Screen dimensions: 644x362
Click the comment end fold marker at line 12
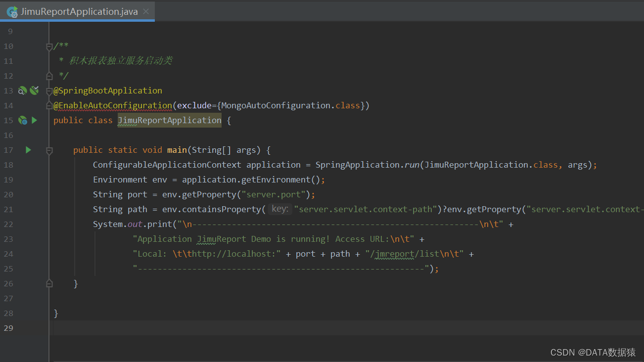click(49, 76)
